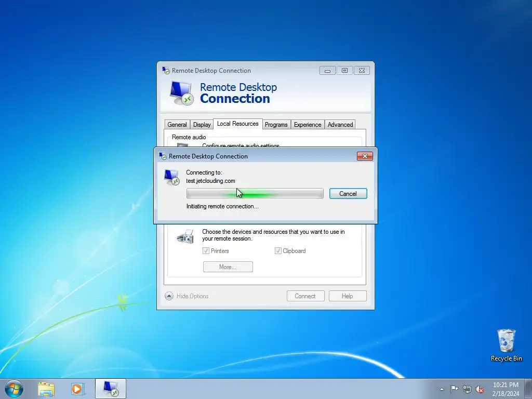
Task: Click the test.jetclouding.com host text
Action: tap(210, 181)
